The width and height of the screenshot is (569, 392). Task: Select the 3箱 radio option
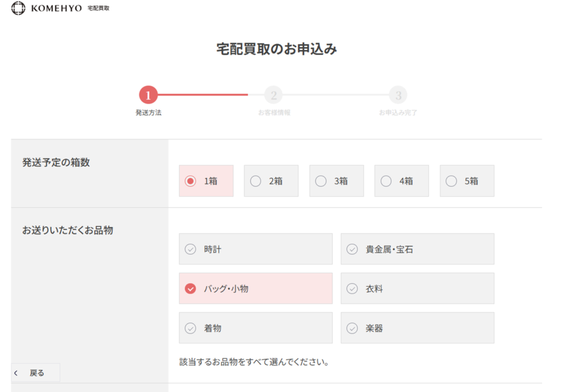coord(336,181)
